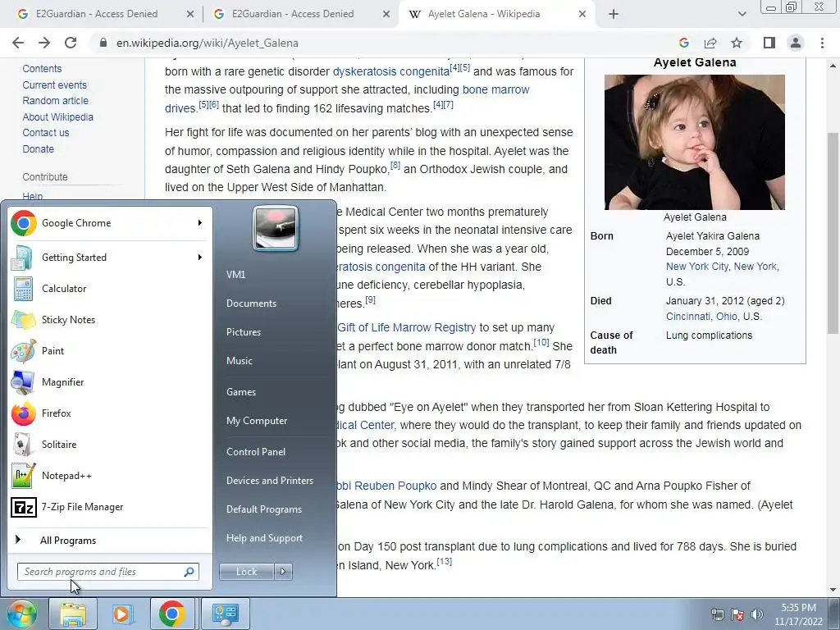Click the Windows Start orb

tap(21, 614)
